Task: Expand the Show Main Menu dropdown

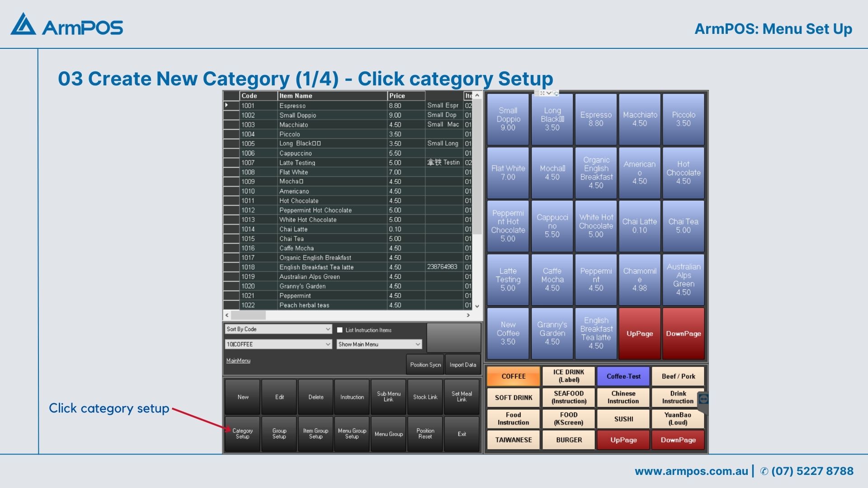Action: [417, 344]
